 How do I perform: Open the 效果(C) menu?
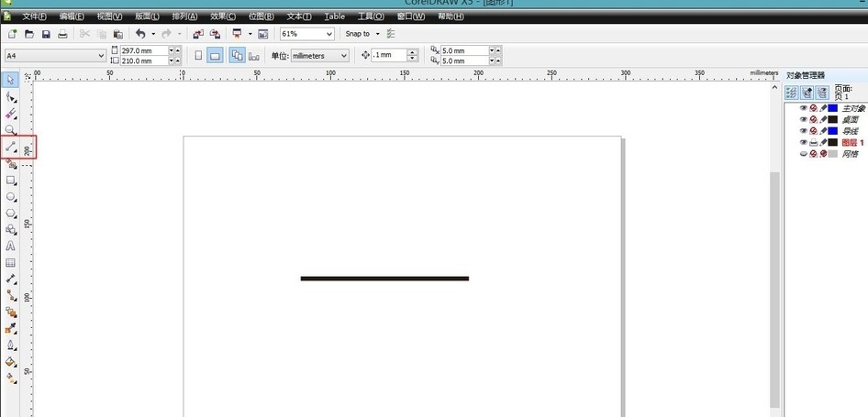coord(223,16)
